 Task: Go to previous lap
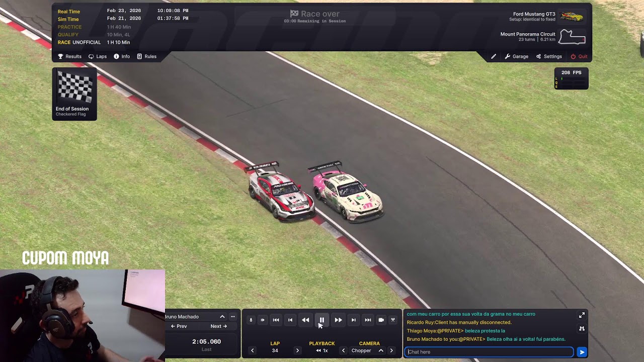(x=253, y=350)
